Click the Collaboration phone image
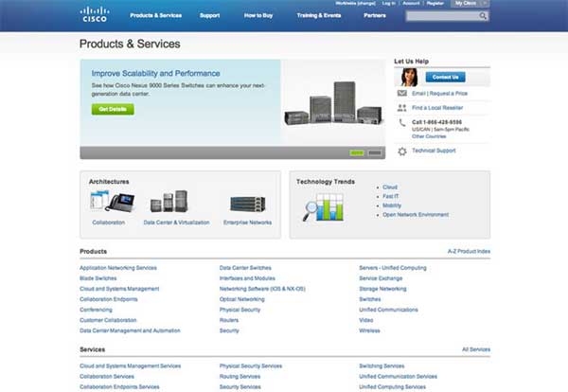The height and width of the screenshot is (392, 568). [113, 201]
